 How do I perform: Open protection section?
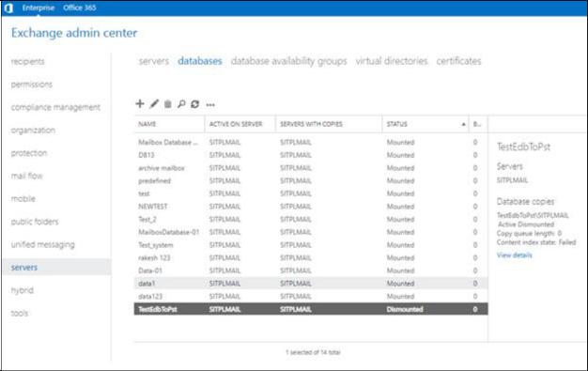point(29,153)
